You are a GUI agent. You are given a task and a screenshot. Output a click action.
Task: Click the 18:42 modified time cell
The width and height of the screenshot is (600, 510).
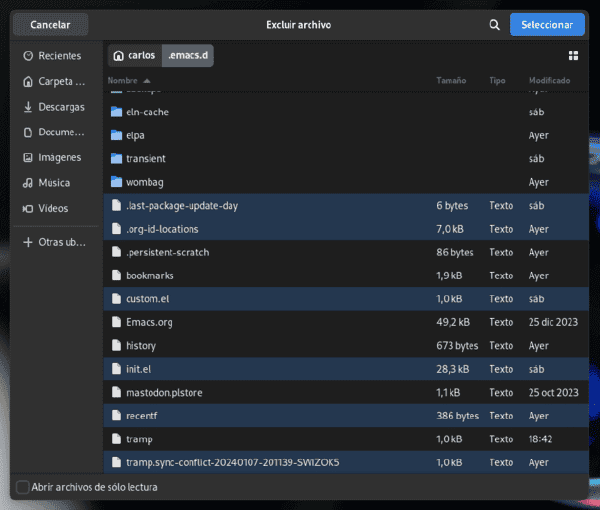(540, 439)
